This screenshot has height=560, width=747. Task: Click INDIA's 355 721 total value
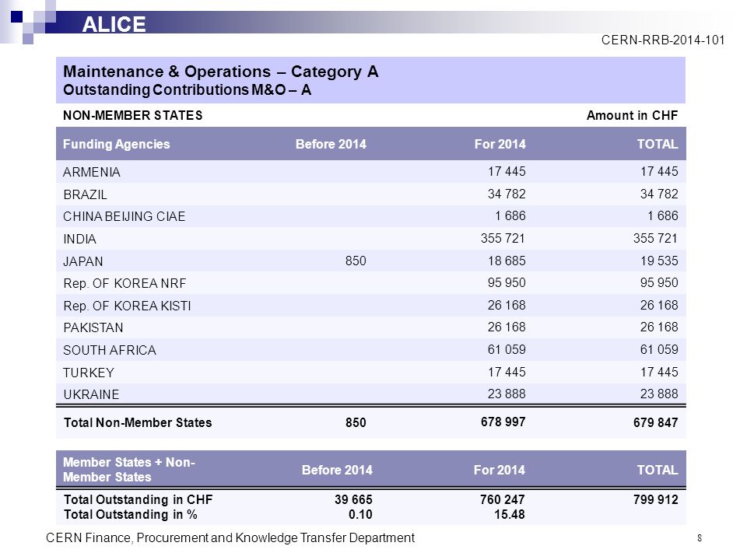[655, 238]
